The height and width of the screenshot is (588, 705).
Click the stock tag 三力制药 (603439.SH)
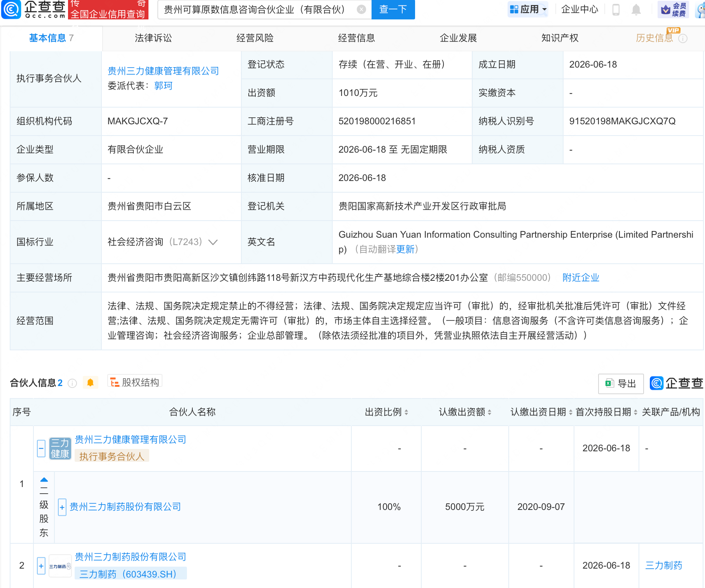(131, 574)
